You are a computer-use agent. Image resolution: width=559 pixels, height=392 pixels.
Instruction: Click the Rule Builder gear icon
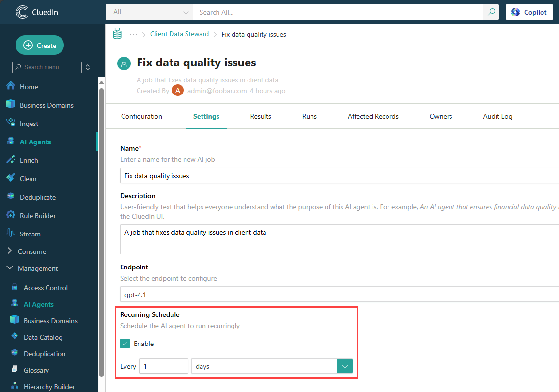tap(11, 215)
